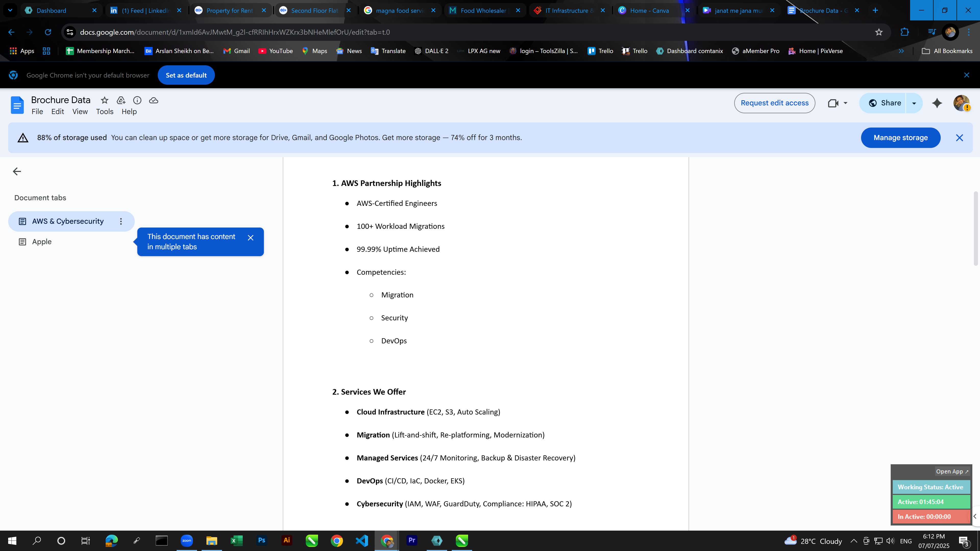Image resolution: width=980 pixels, height=551 pixels.
Task: Dismiss the default browser notification bar
Action: pyautogui.click(x=967, y=75)
